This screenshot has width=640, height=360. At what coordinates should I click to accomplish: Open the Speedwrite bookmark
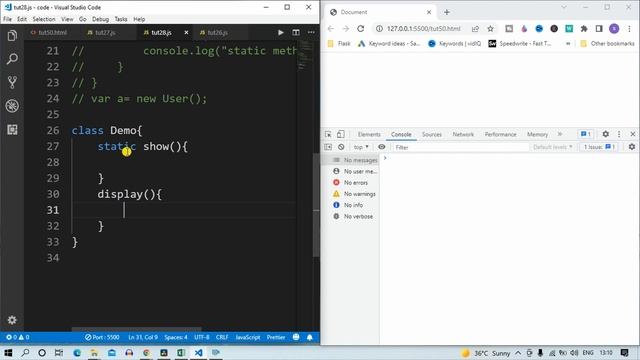coord(520,44)
